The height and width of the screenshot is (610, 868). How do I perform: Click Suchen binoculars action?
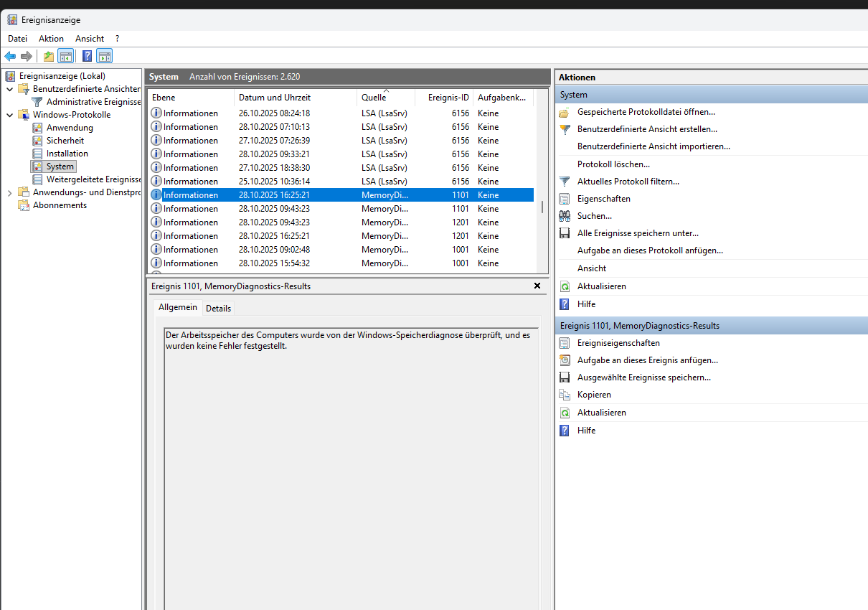point(595,216)
